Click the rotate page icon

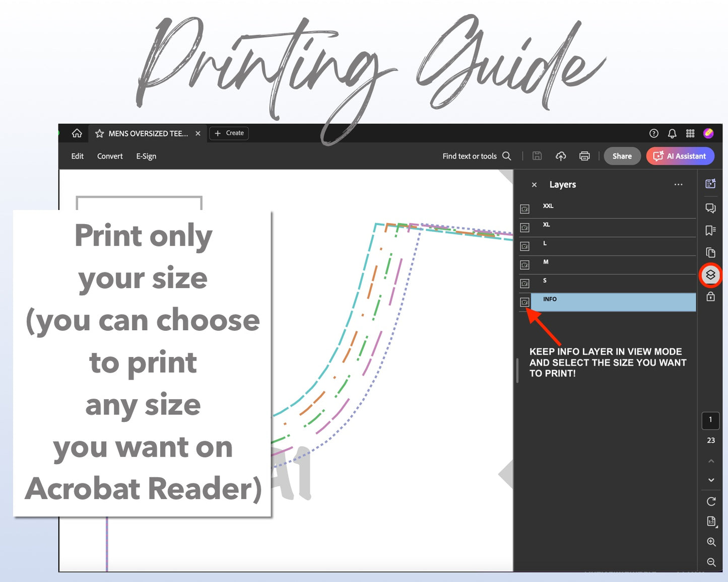[711, 501]
